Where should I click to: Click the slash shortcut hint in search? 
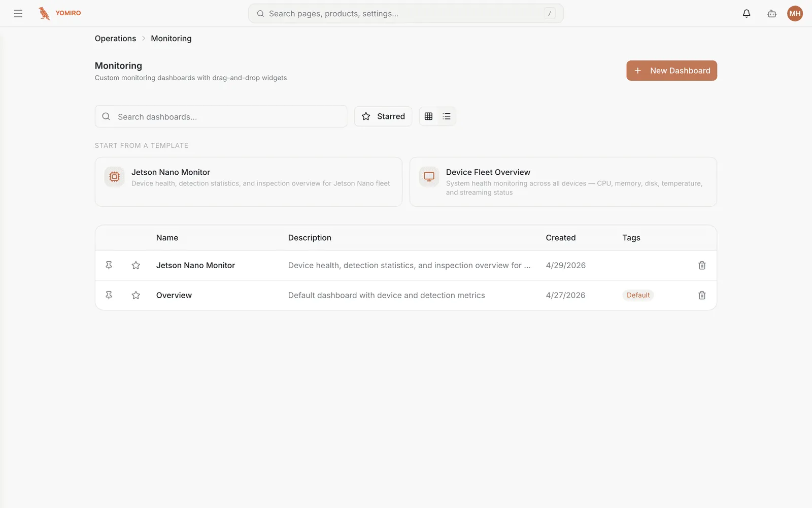[550, 14]
